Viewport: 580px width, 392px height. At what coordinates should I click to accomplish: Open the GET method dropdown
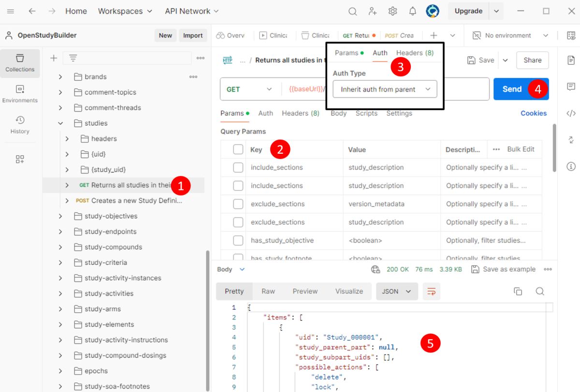pyautogui.click(x=249, y=89)
